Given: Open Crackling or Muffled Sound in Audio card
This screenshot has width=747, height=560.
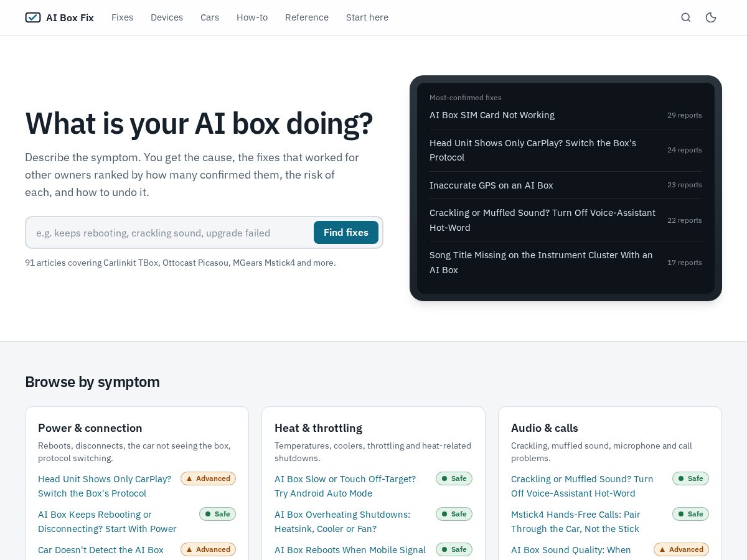Looking at the screenshot, I should [x=582, y=486].
